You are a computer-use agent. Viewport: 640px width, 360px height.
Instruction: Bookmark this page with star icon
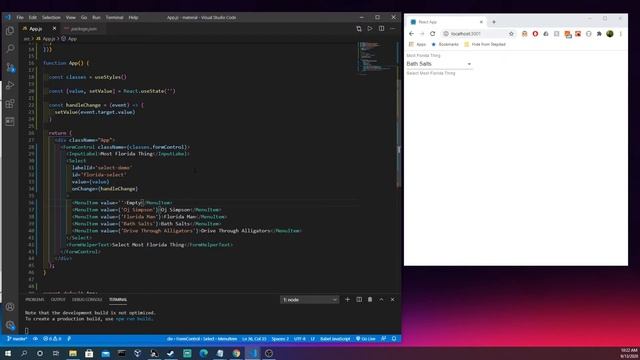point(511,34)
